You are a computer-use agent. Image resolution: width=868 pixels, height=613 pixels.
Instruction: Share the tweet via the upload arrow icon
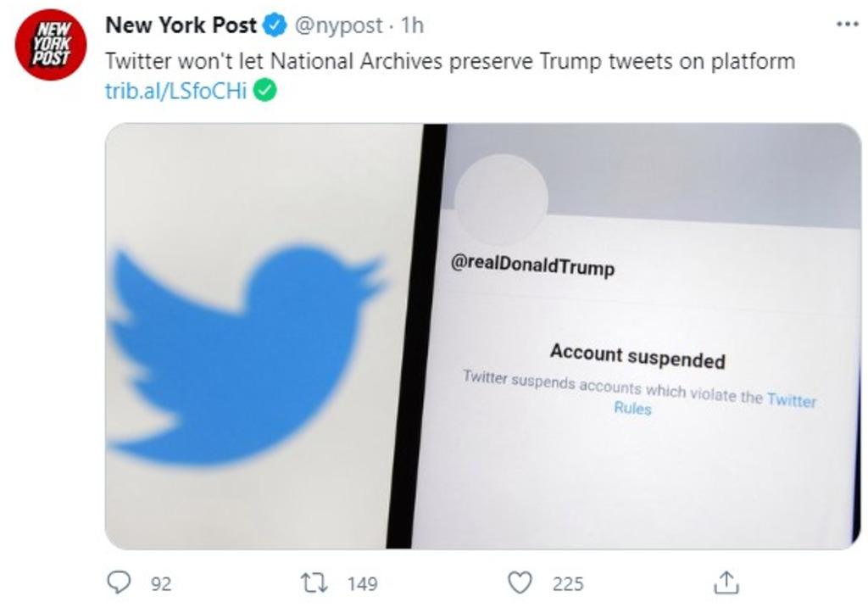click(x=727, y=582)
